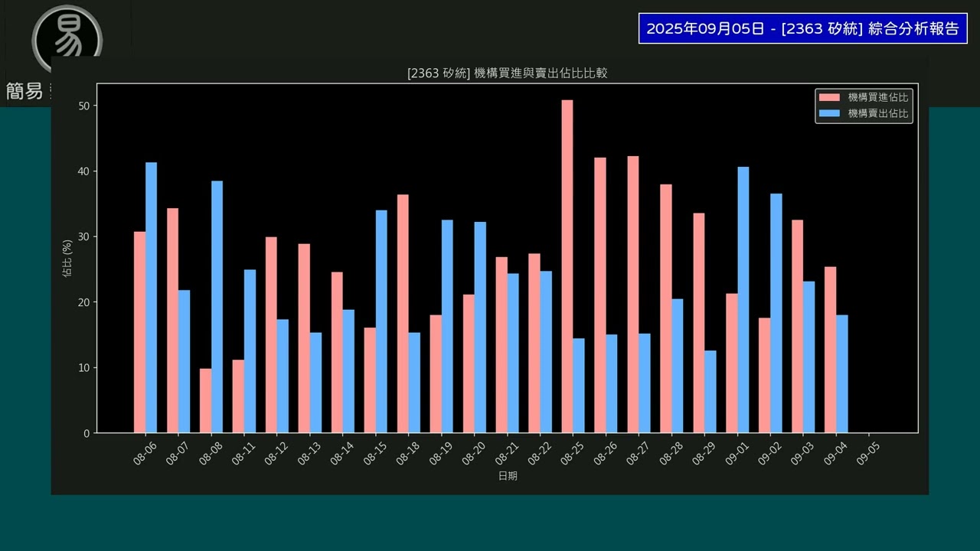Click the 08-13 date tick label
This screenshot has height=551, width=980.
click(x=309, y=453)
